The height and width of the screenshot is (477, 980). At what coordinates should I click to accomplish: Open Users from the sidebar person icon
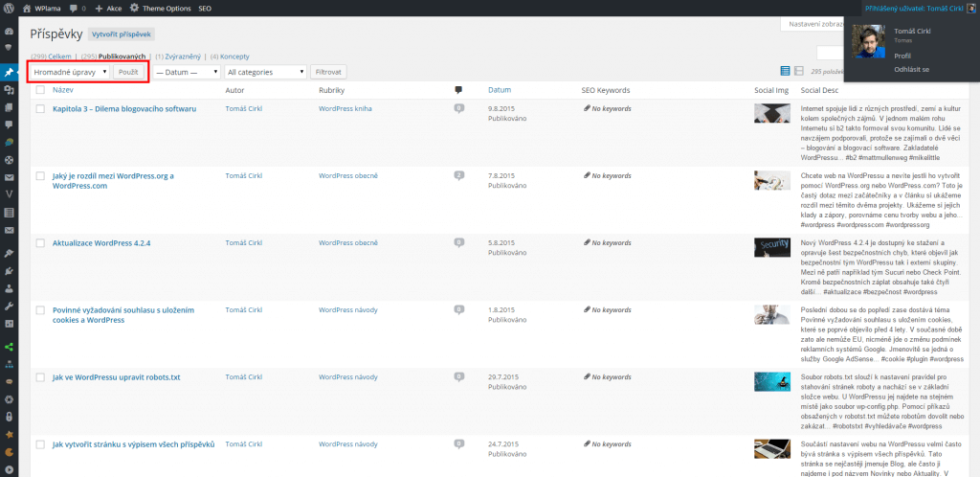coord(9,288)
